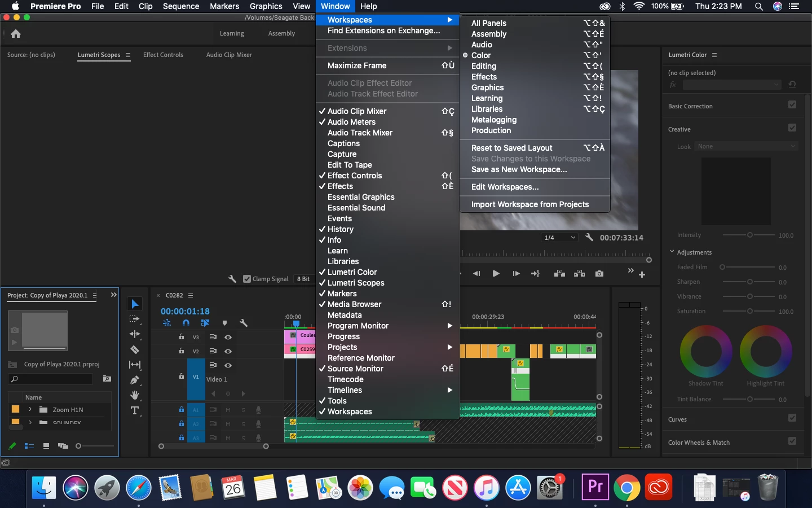Toggle V2 track visibility eye
Viewport: 812px width, 508px height.
(x=228, y=351)
